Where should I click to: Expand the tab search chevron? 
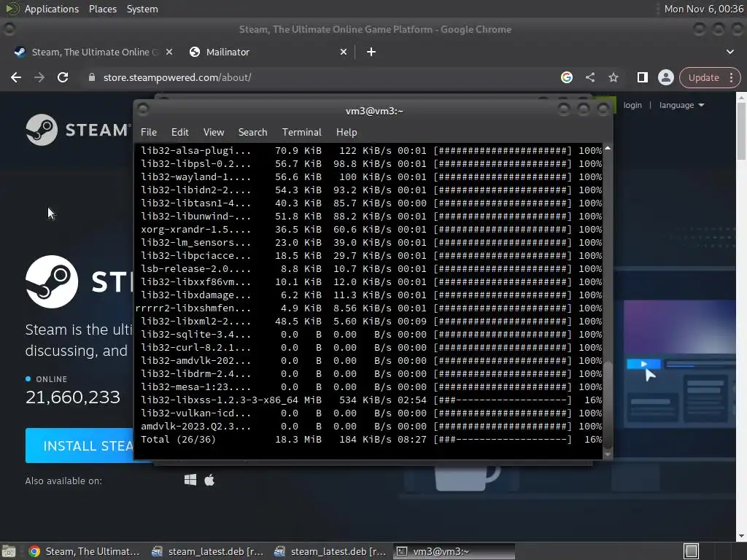[729, 52]
